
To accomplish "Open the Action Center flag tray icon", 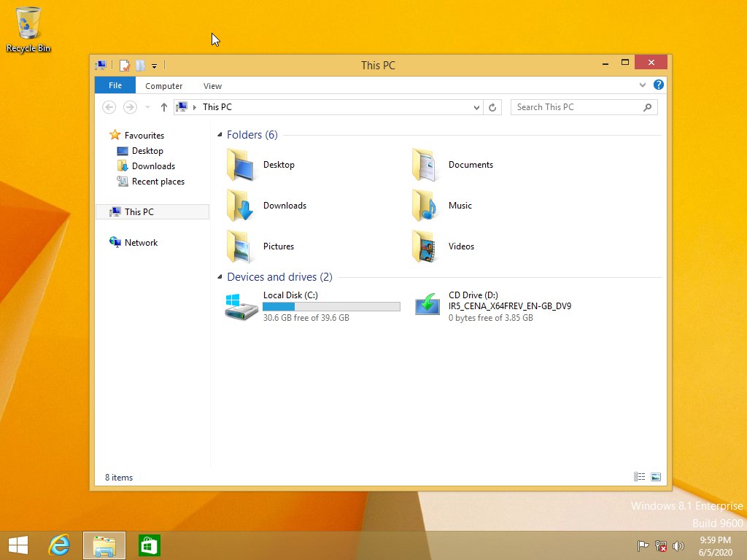I will point(643,545).
